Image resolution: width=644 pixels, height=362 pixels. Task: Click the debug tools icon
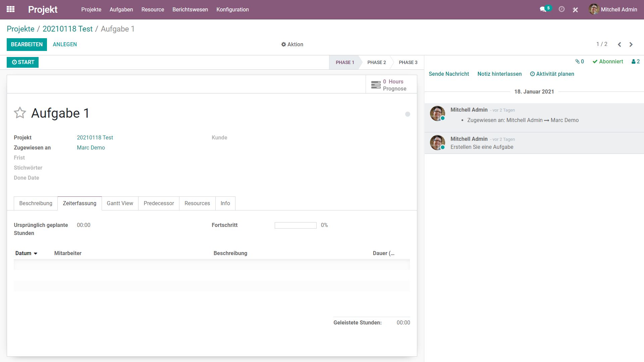tap(575, 10)
